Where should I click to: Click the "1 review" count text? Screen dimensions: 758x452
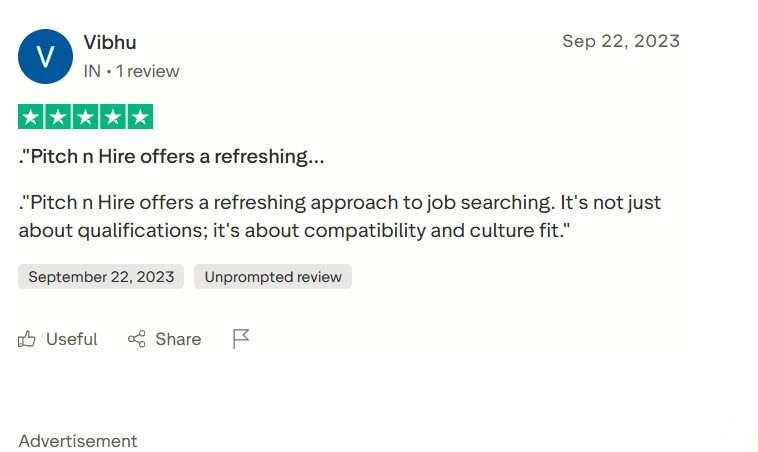(x=148, y=71)
